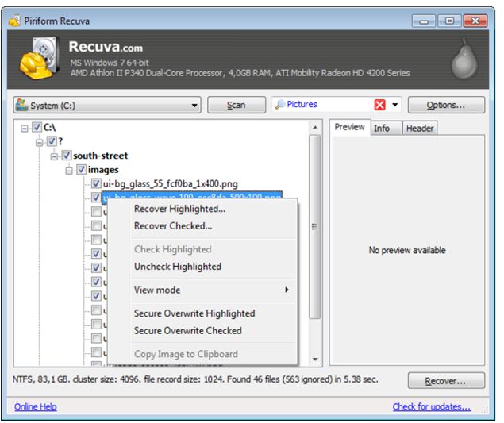Click Check for updates... link
Viewport: 504px width, 423px height.
(x=431, y=407)
